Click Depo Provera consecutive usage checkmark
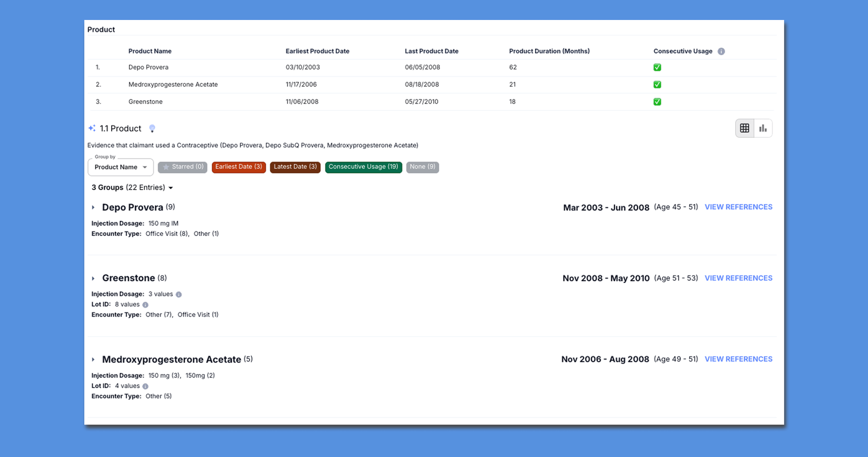The height and width of the screenshot is (457, 868). tap(657, 67)
